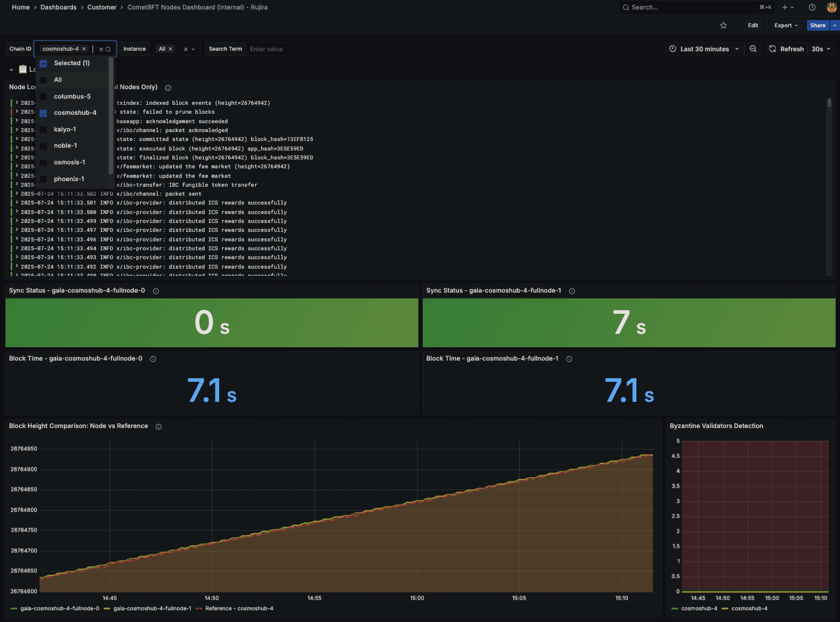Open the user profile avatar
Image resolution: width=840 pixels, height=622 pixels.
point(831,7)
